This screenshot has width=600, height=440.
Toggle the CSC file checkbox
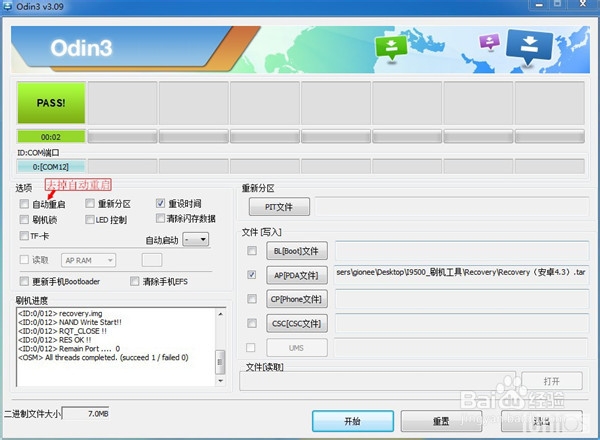(x=252, y=323)
